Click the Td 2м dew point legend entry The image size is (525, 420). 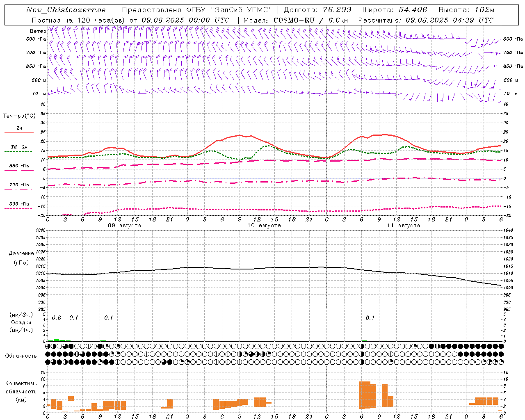[x=19, y=147]
